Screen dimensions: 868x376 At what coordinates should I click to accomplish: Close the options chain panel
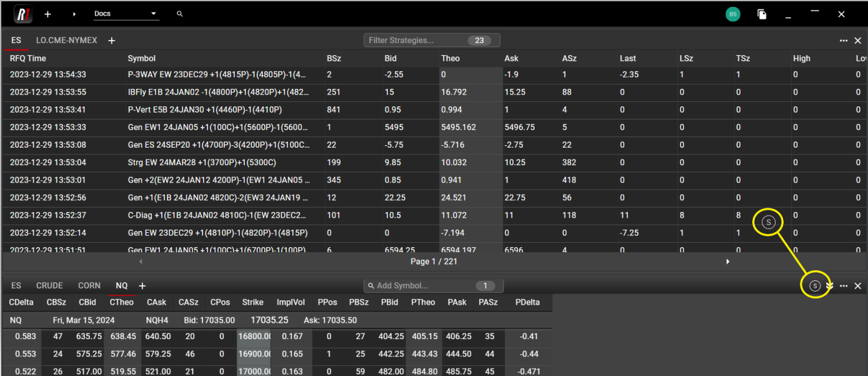click(x=858, y=286)
